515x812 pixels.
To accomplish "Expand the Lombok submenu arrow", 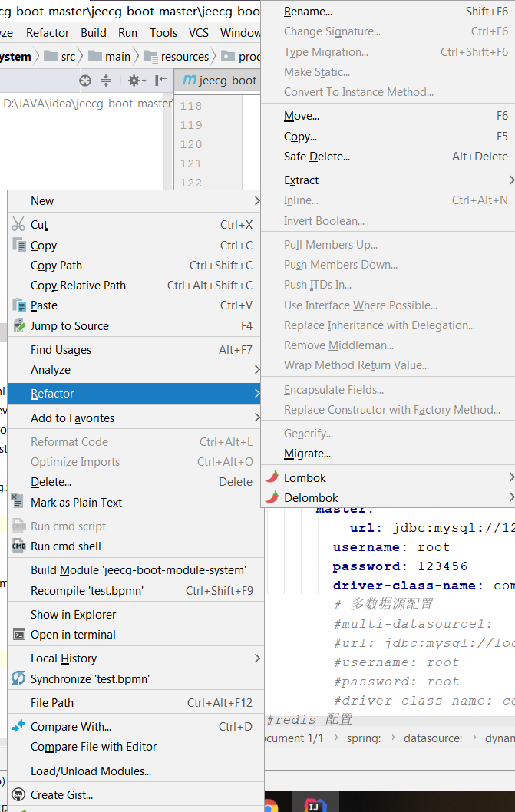I will click(511, 477).
